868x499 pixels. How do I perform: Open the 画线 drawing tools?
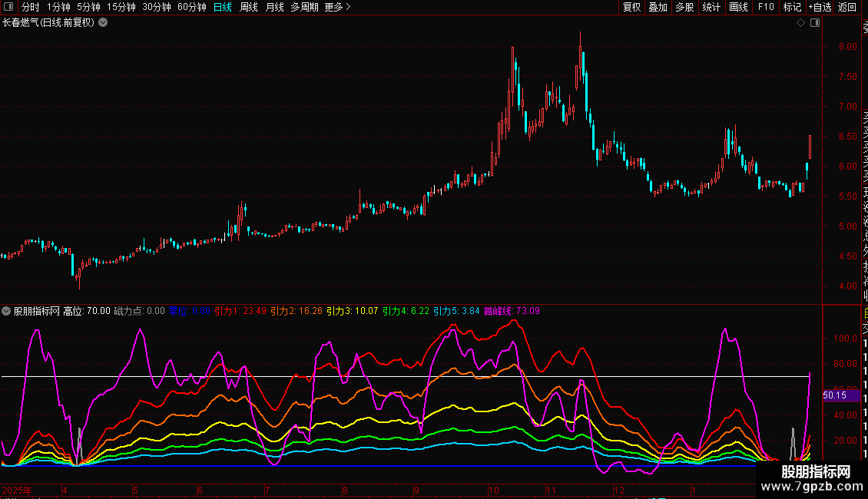(738, 7)
